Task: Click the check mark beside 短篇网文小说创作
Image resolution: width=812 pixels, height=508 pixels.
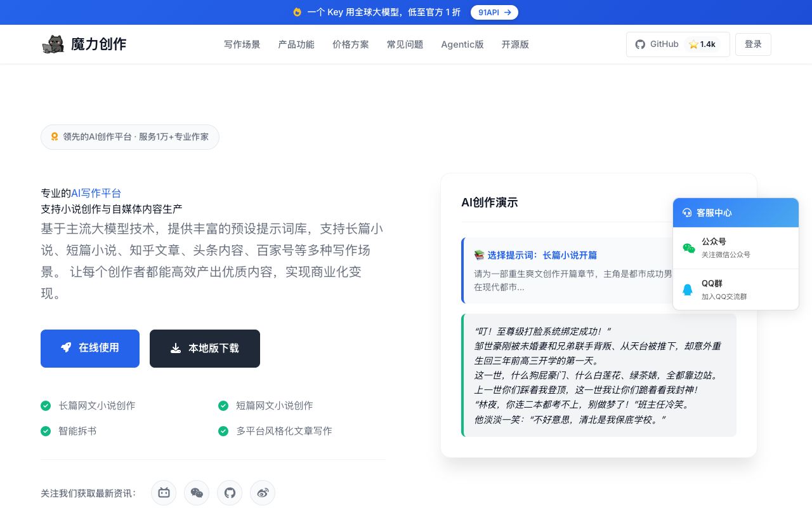Action: click(x=223, y=406)
